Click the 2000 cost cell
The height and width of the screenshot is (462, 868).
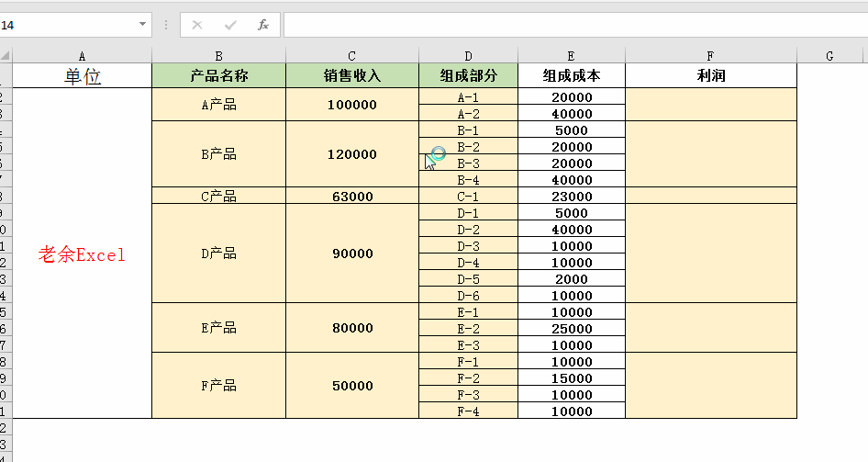pos(572,278)
